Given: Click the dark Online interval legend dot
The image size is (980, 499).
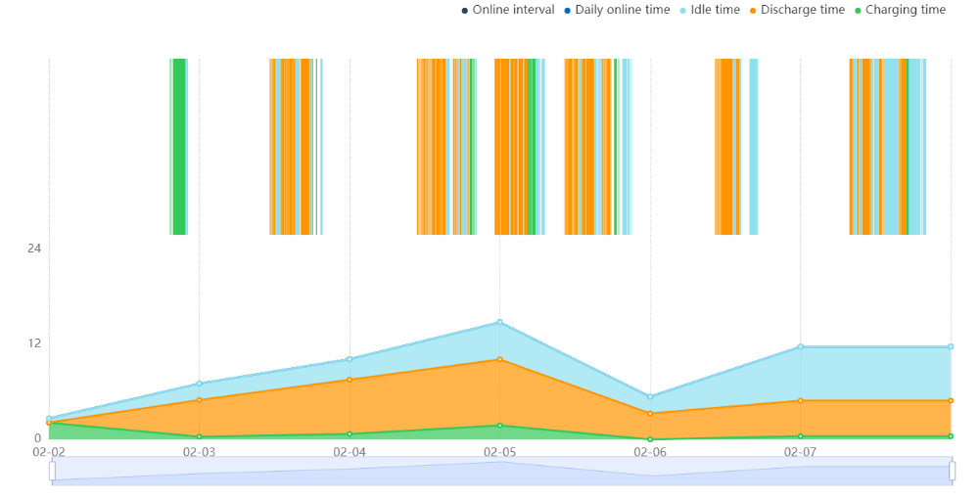Looking at the screenshot, I should pos(464,11).
